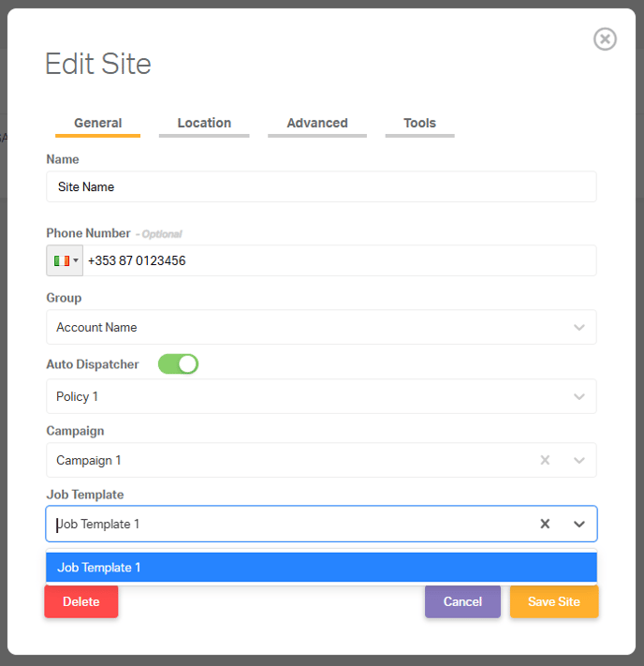Toggle the Auto Dispatcher switch
Screen dimensions: 644x666
(178, 364)
